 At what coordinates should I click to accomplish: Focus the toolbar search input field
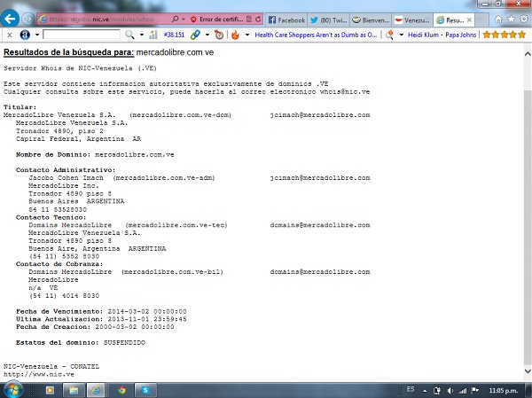82,35
